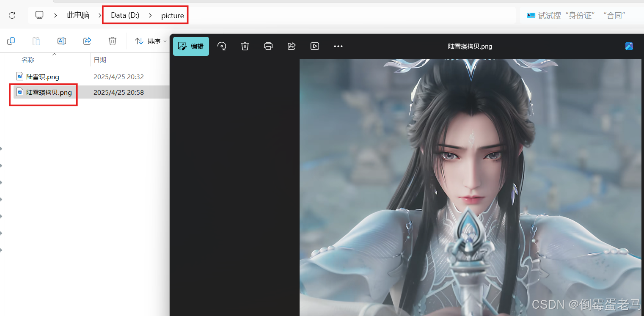This screenshot has height=316, width=644.
Task: Expand chevron between 此电脑 and Data (D:)
Action: (x=100, y=15)
